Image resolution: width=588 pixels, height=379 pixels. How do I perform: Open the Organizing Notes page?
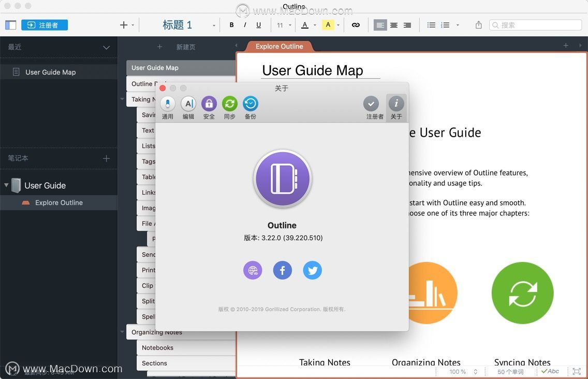181,332
